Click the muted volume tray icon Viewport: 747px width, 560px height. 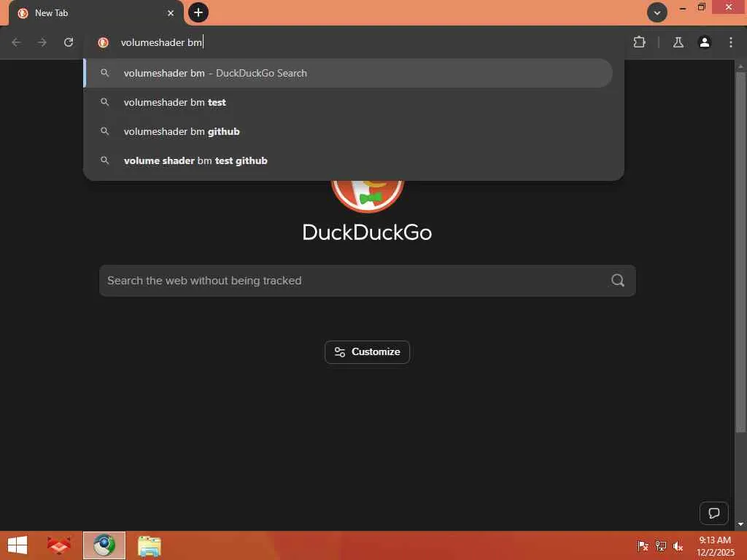point(678,545)
